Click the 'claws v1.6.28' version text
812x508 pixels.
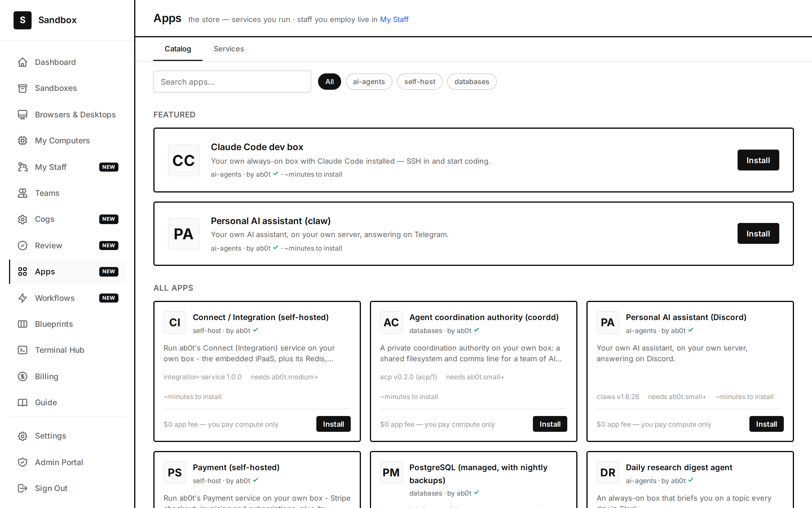point(618,397)
